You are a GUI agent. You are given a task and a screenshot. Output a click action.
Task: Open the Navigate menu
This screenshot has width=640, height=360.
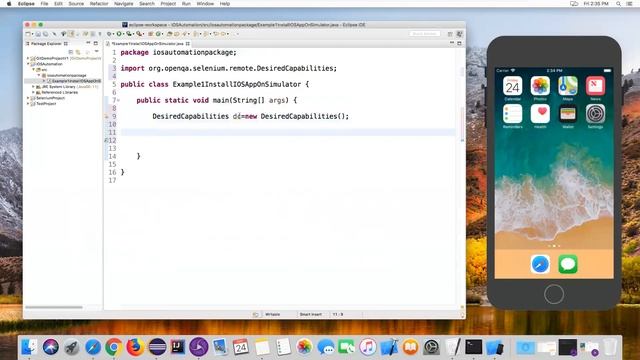point(124,4)
